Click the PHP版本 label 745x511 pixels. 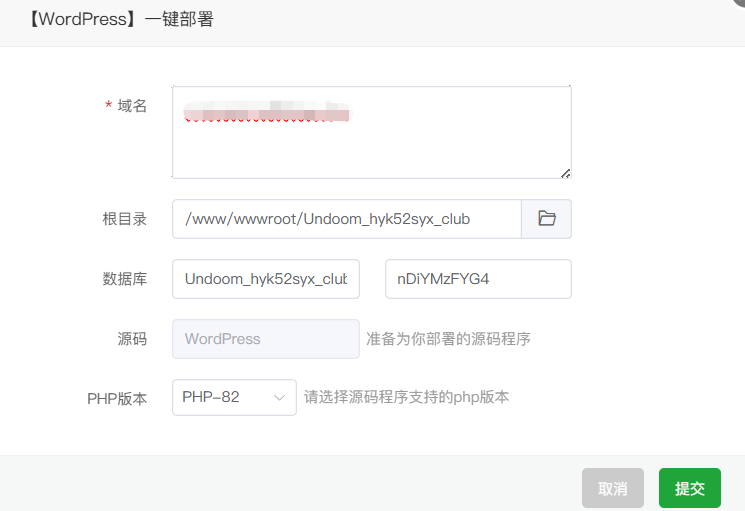117,398
